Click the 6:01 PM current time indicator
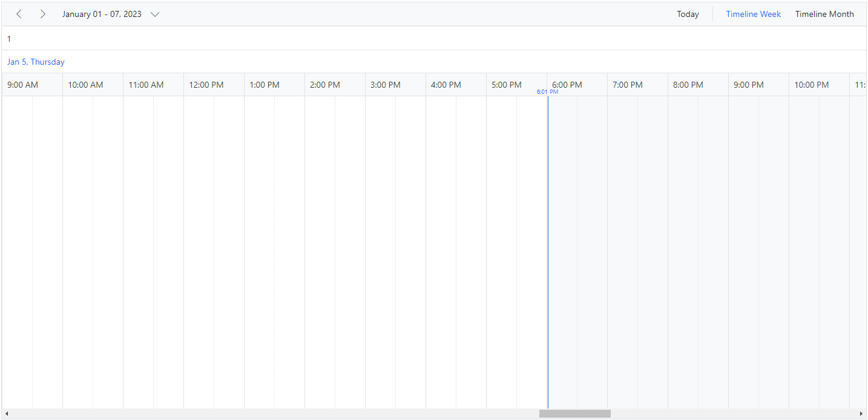 (547, 92)
